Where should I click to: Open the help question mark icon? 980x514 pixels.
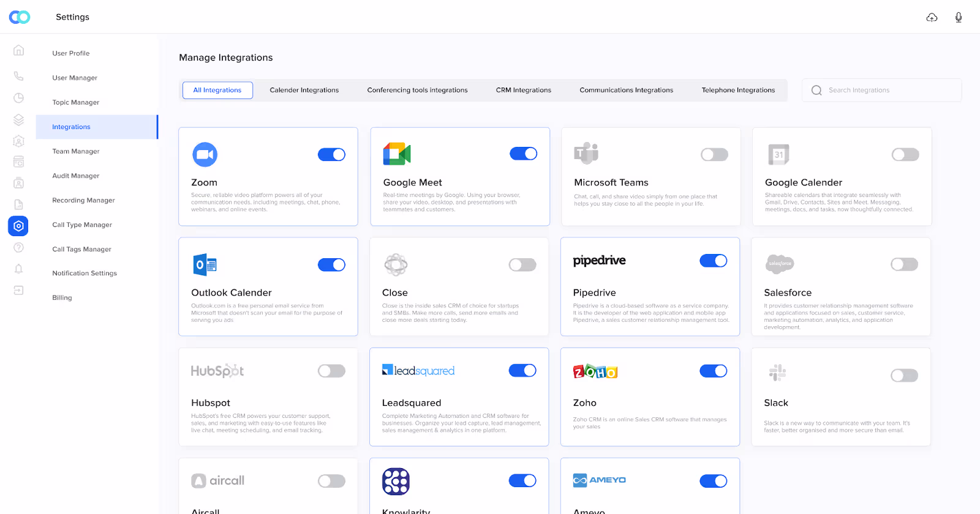(18, 247)
